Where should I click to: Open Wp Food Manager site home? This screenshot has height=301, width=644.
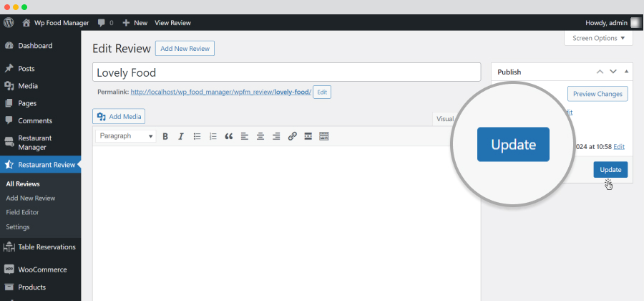(x=56, y=23)
